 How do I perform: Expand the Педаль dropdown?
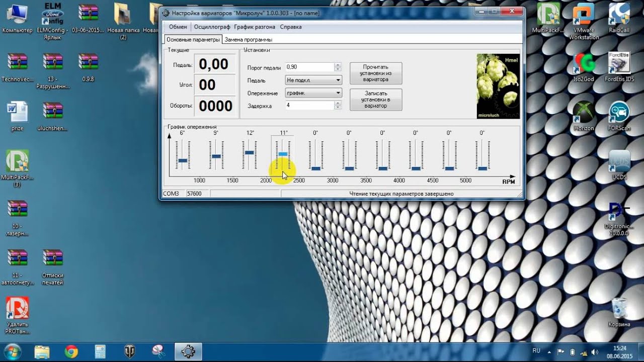coord(338,80)
